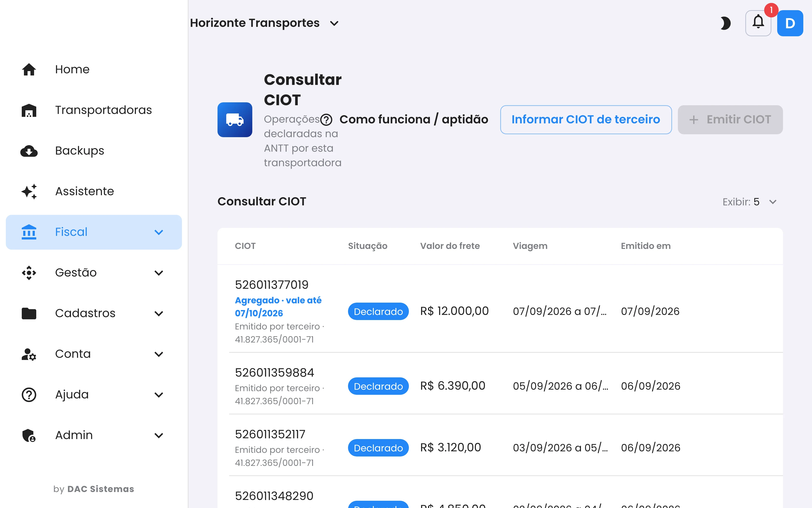Screen dimensions: 812x508
Task: Click freight value R$ 6.390,00
Action: tap(453, 386)
